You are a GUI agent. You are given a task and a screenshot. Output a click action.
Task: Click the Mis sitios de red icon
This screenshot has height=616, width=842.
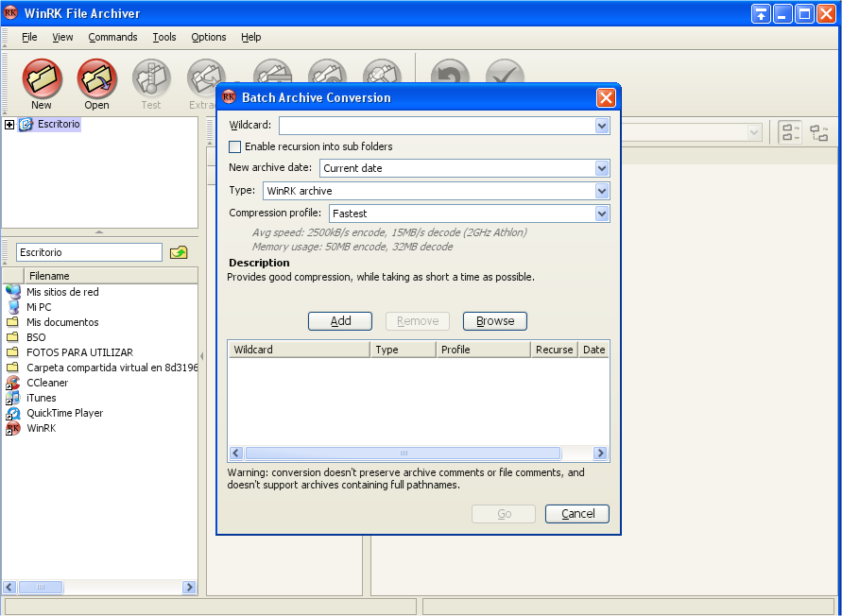point(13,292)
